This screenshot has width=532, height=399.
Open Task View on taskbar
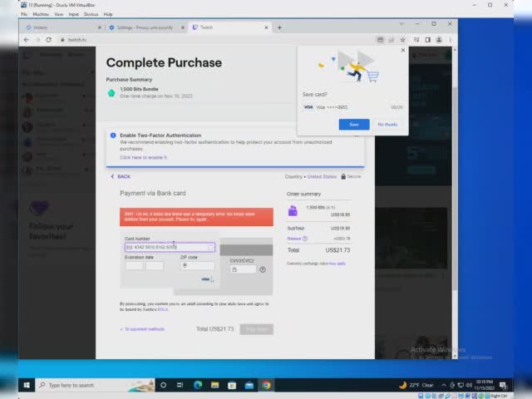(180, 385)
